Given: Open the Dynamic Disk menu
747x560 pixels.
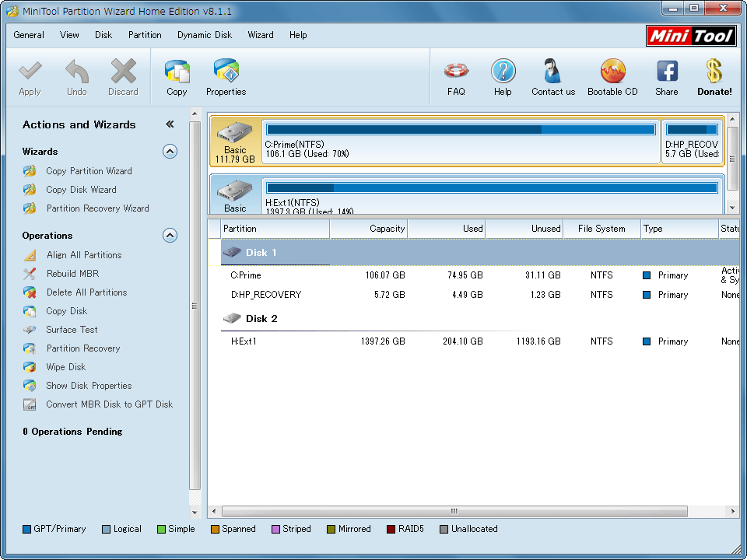Looking at the screenshot, I should pos(205,35).
